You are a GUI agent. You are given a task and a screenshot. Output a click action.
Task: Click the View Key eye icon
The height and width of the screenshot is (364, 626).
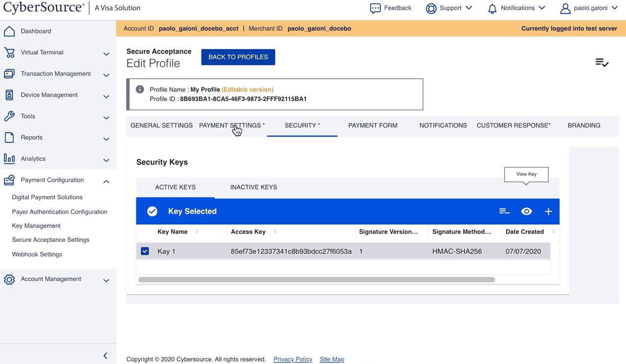point(526,212)
